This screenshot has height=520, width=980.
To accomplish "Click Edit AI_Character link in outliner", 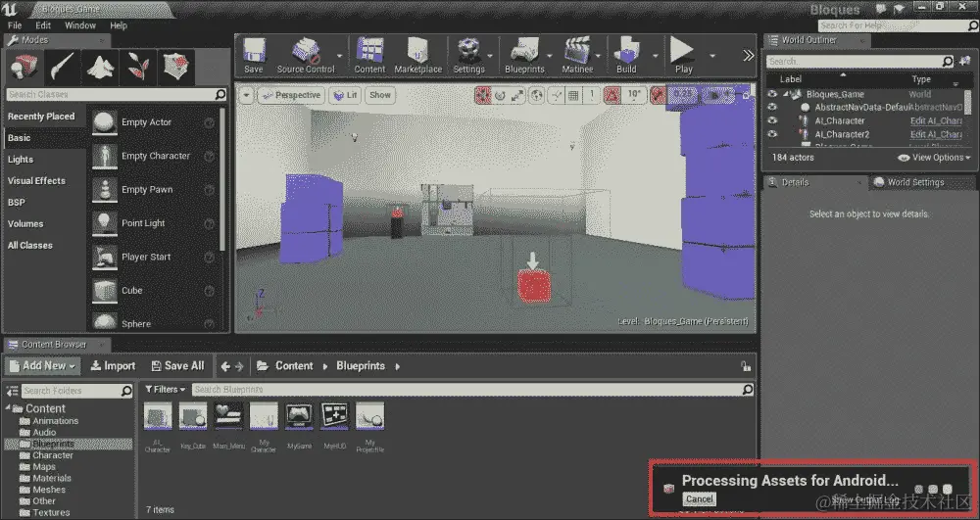I will pyautogui.click(x=936, y=121).
